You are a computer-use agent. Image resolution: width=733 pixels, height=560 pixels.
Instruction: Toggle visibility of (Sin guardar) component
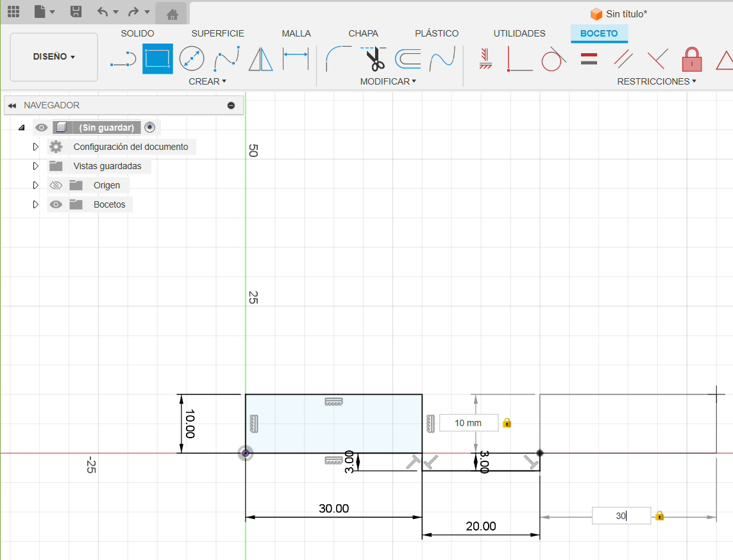tap(41, 128)
